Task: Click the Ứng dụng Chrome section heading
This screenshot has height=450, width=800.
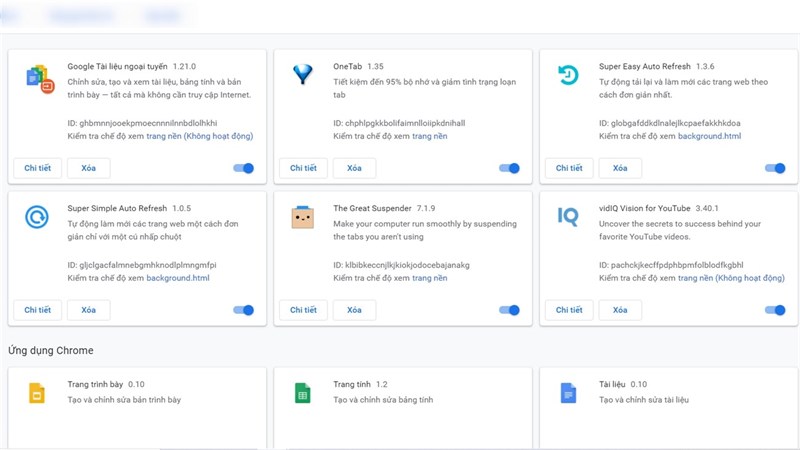Action: (51, 351)
